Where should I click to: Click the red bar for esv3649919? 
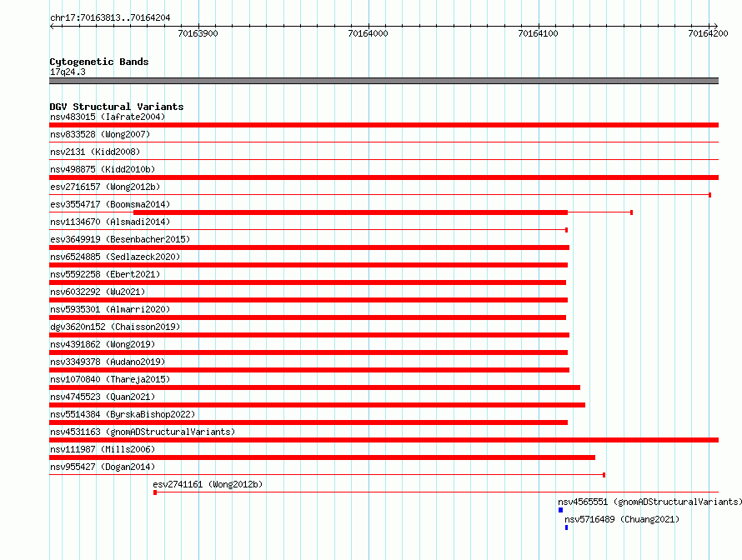(x=309, y=247)
